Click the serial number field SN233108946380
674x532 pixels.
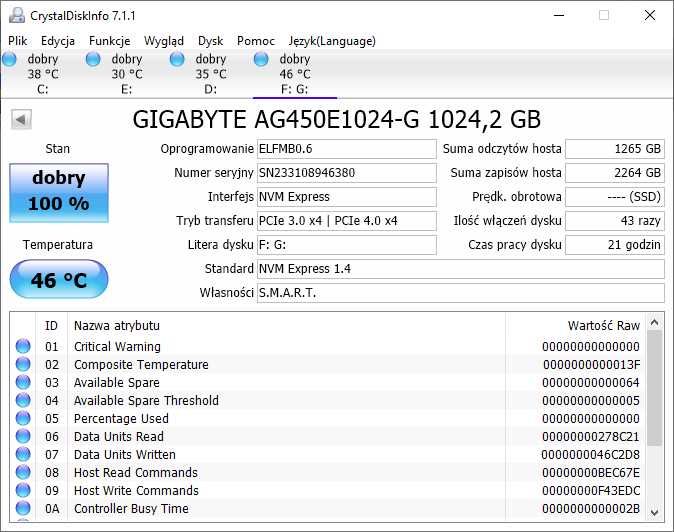click(x=346, y=173)
